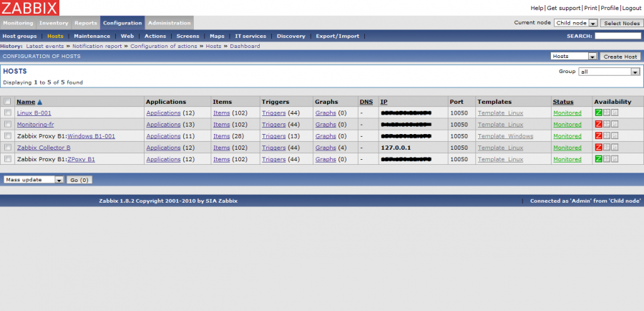Screen dimensions: 644x311
Task: Open the Maintenance submenu
Action: click(92, 37)
